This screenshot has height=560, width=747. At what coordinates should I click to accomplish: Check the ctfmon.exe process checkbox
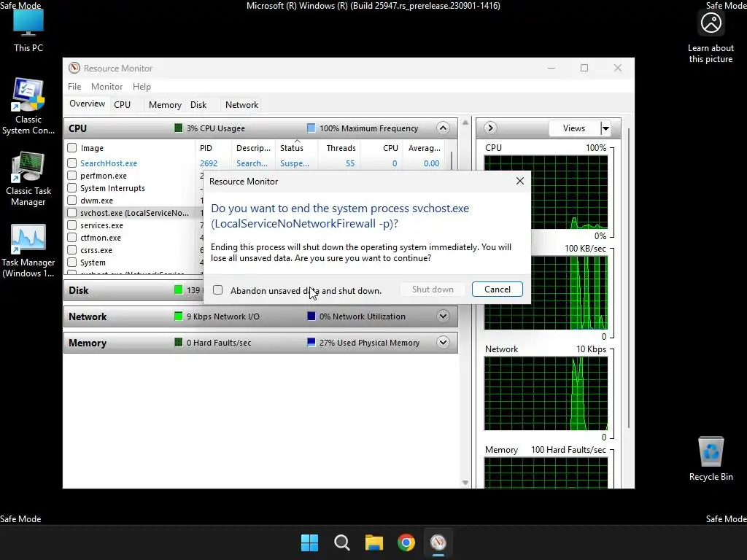[72, 237]
